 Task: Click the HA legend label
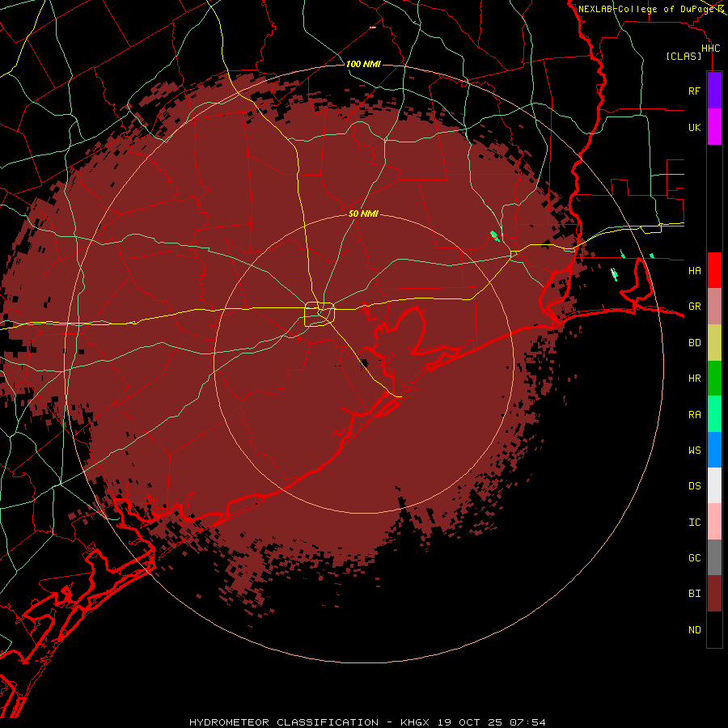tap(694, 270)
